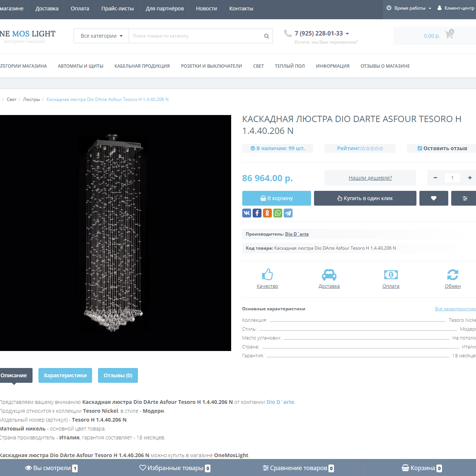Add product to comparison sliders icon
The width and height of the screenshot is (476, 476).
pyautogui.click(x=465, y=198)
